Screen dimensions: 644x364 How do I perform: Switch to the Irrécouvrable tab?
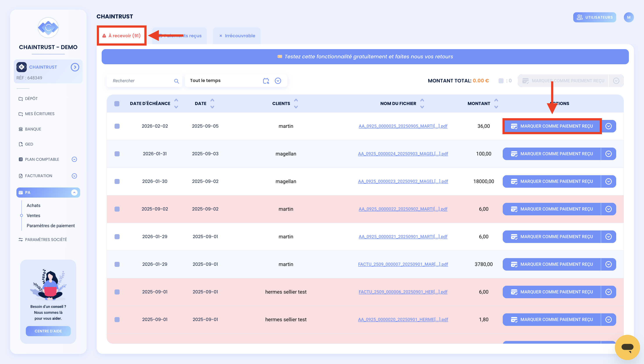237,36
